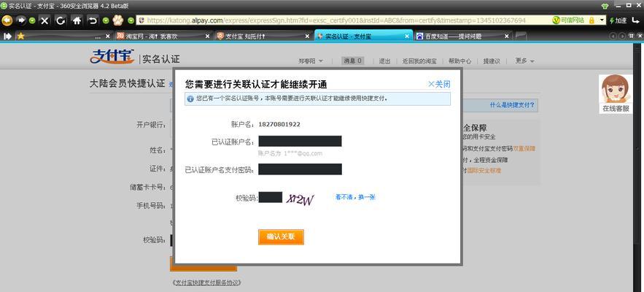Viewport: 644px width, 292px height.
Task: Close the starred first tab
Action: 108,36
